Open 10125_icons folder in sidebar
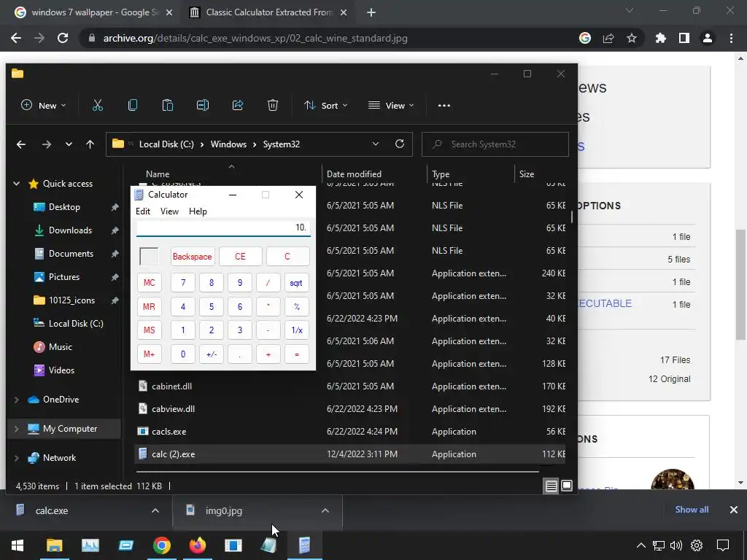The image size is (747, 560). pos(71,300)
